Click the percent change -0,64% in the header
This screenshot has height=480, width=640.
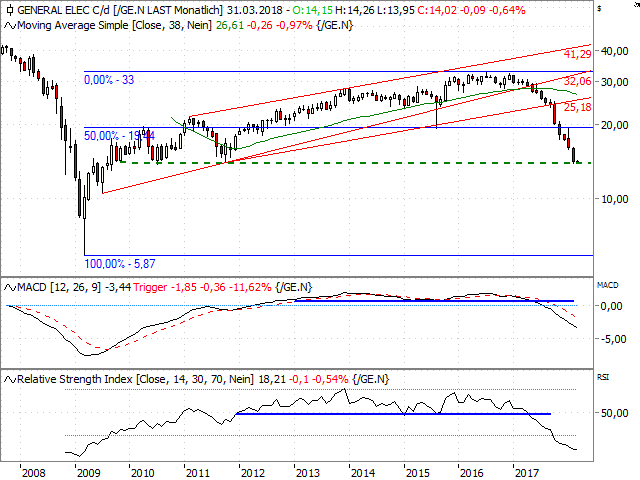point(507,10)
